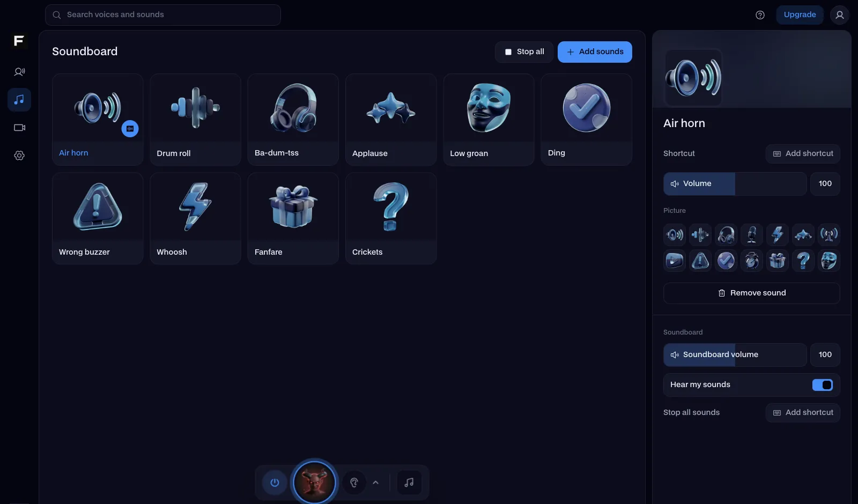Screen dimensions: 858x504
Task: Choose the lightning bolt picture icon
Action: [x=778, y=235]
